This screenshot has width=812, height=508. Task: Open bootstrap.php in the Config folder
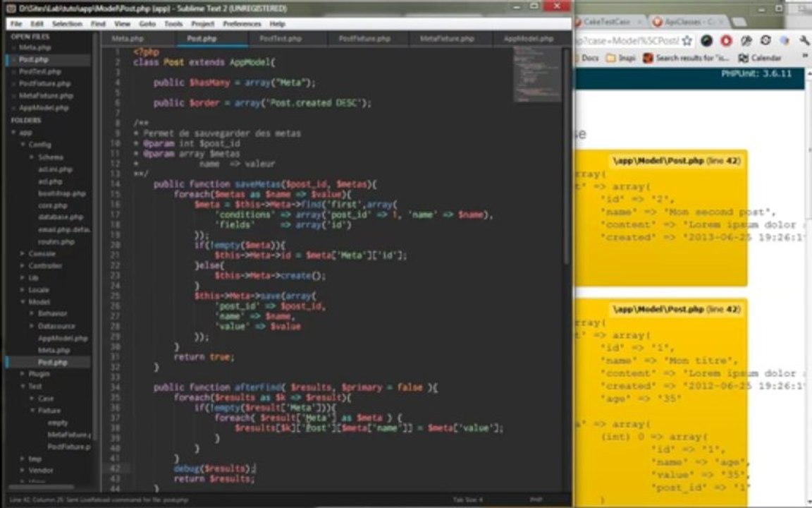point(61,193)
